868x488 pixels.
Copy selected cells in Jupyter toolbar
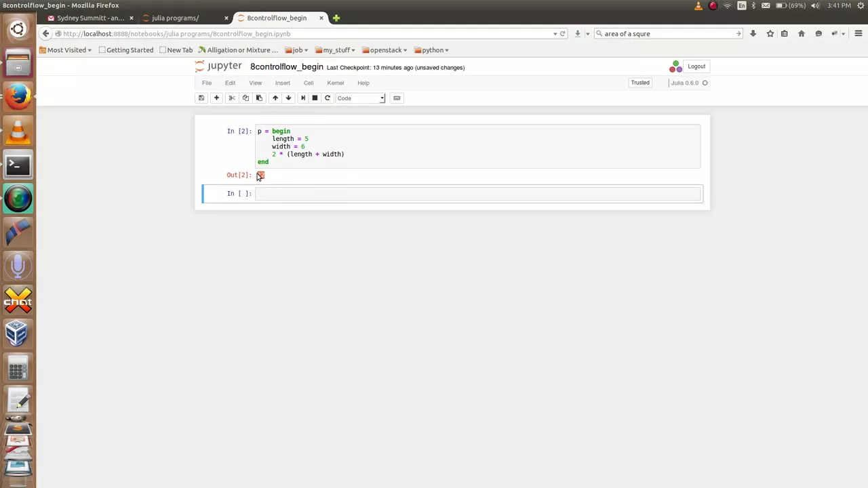tap(245, 98)
